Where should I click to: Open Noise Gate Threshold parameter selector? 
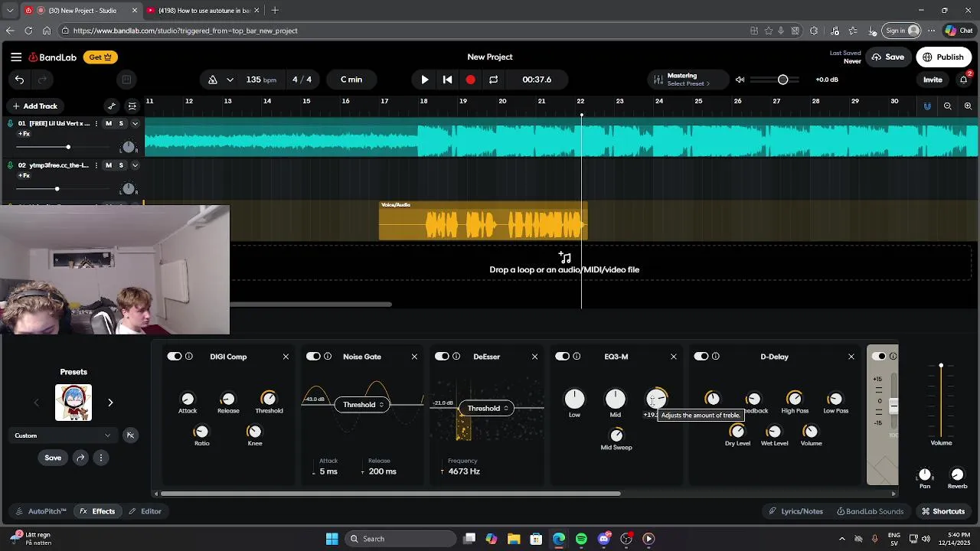(363, 405)
